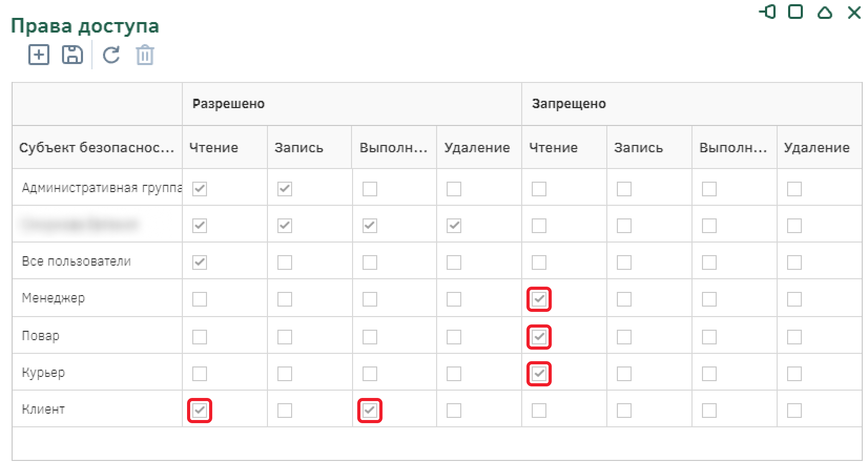
Task: Enable allowed Запись for Все пользователи
Action: click(285, 262)
